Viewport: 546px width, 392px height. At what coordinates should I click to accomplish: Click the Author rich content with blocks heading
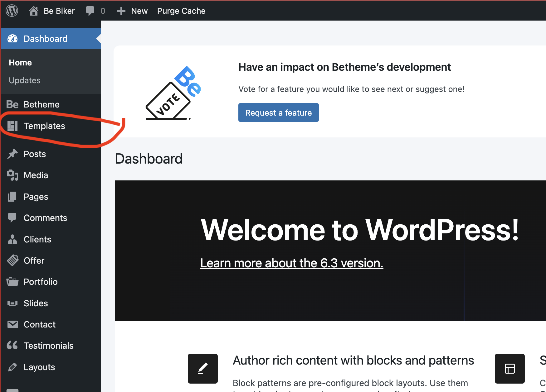click(353, 360)
